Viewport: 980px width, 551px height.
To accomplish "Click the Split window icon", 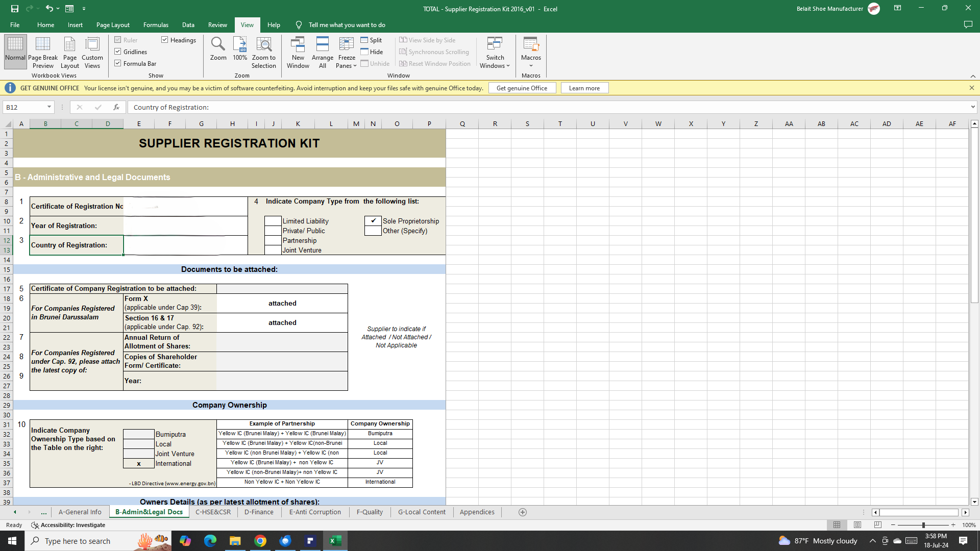I will pos(364,40).
